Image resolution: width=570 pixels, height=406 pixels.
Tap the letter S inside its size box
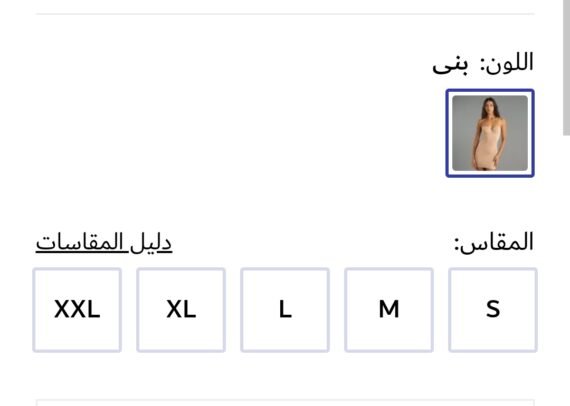click(x=493, y=309)
